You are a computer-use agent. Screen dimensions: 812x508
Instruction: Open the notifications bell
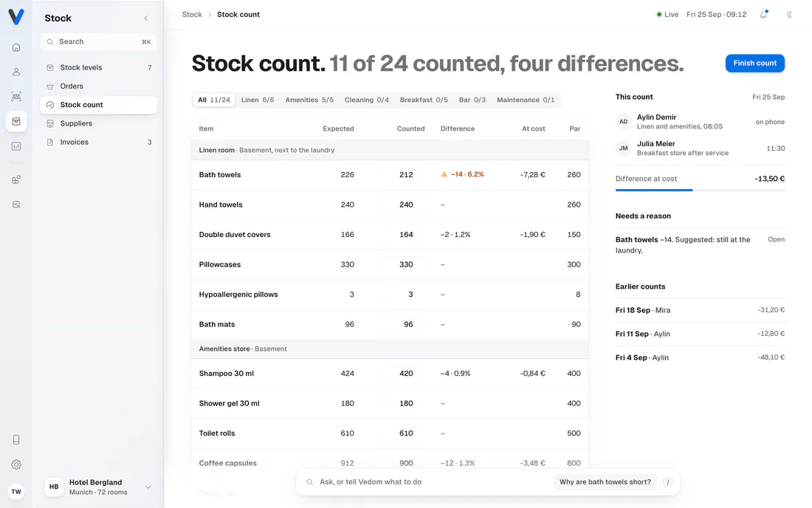pos(764,15)
